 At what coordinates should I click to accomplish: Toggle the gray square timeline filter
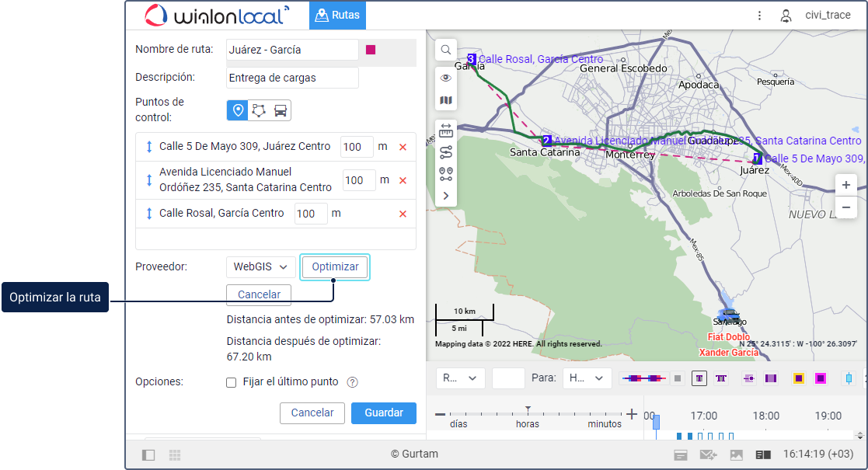point(678,378)
